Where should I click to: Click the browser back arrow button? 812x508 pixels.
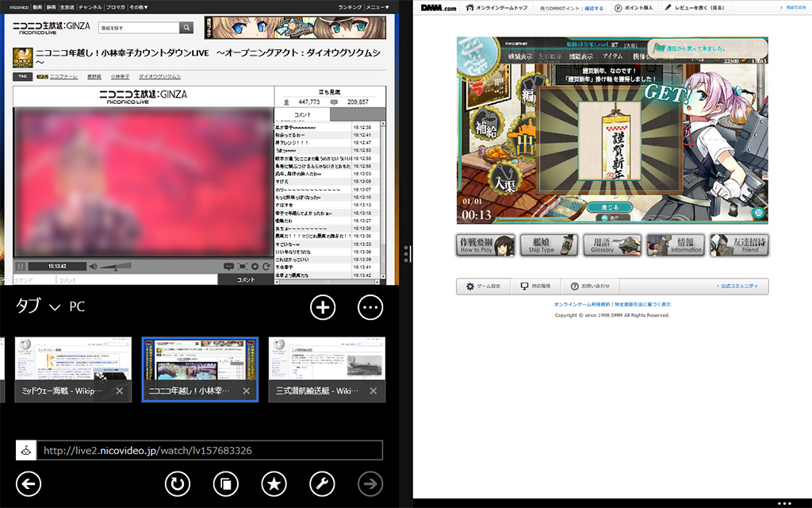tap(29, 483)
